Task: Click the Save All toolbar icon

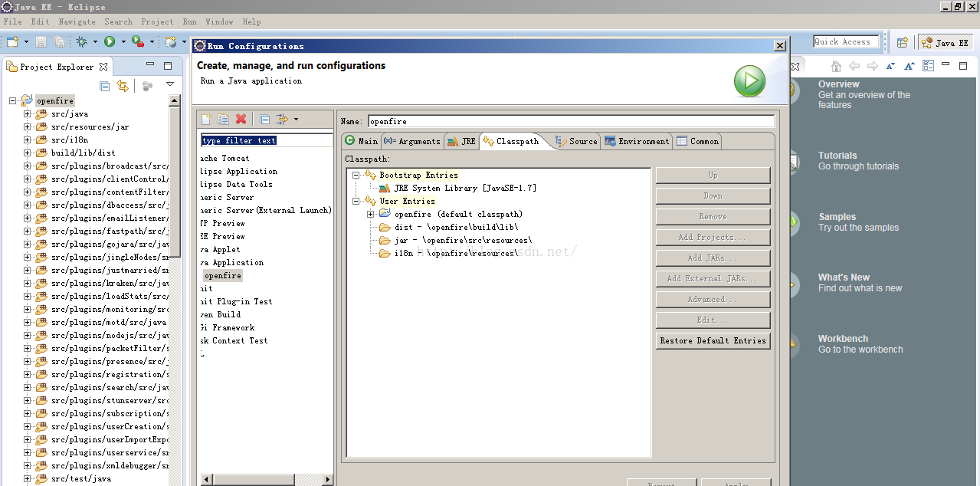Action: pyautogui.click(x=59, y=41)
